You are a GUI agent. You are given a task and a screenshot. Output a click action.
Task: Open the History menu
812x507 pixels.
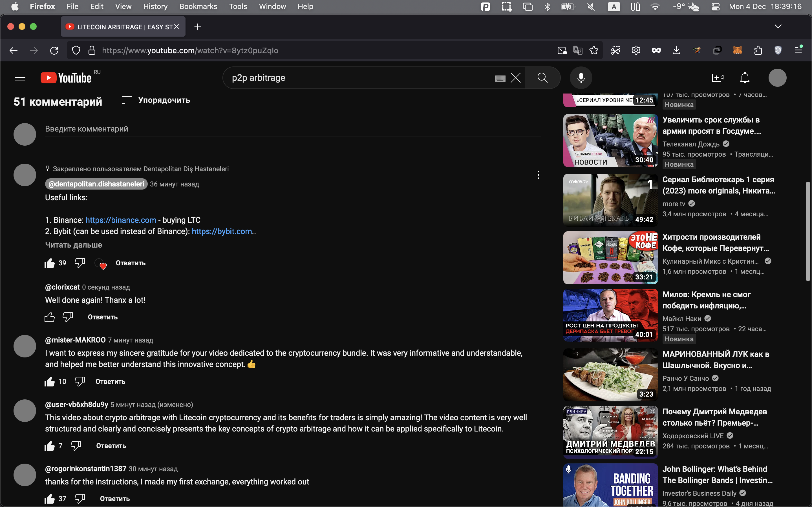(155, 6)
